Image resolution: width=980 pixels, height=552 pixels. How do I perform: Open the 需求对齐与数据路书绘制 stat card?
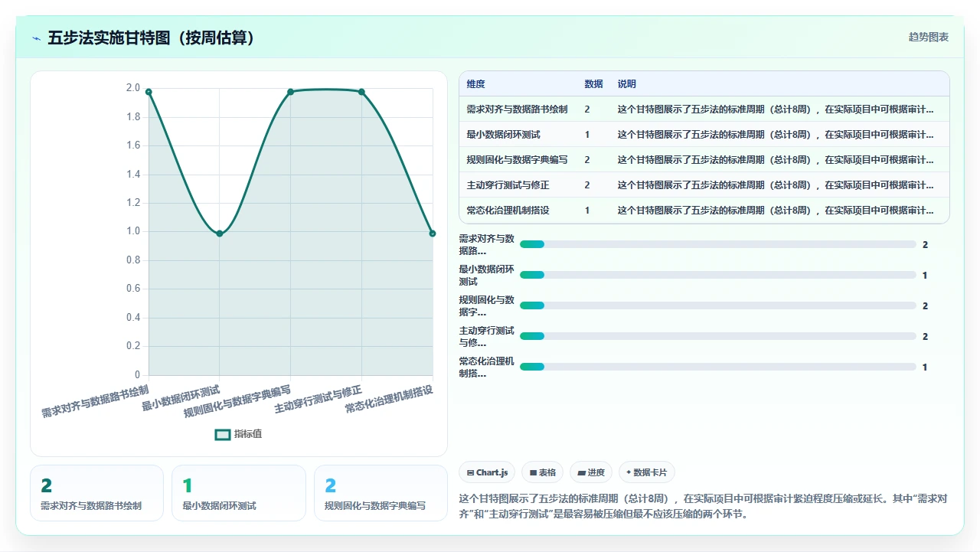96,493
